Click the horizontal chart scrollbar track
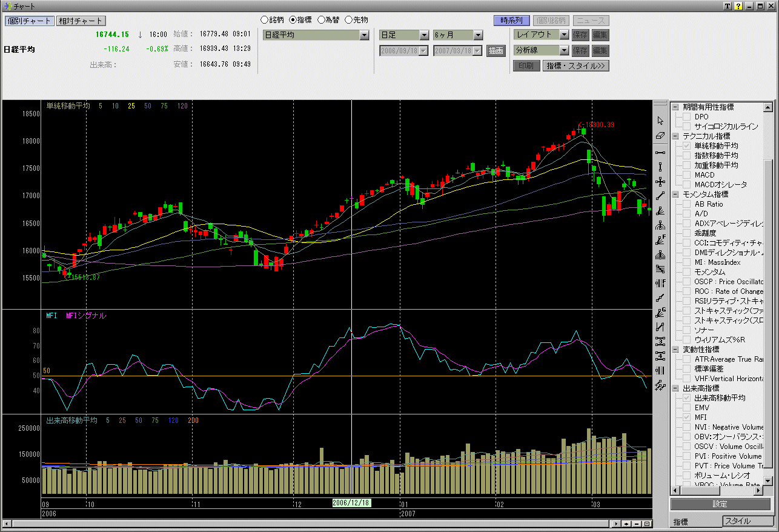Image resolution: width=779 pixels, height=532 pixels. [303, 524]
